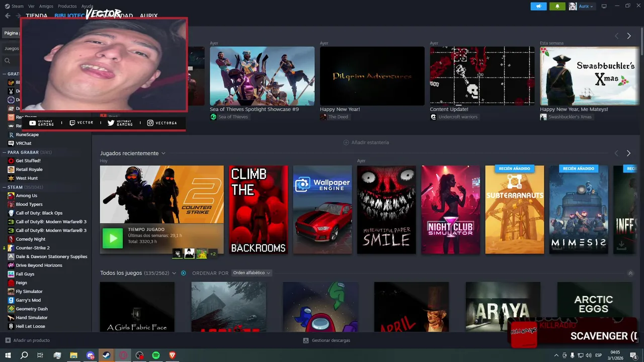Screen dimensions: 644x362
Task: Go back with the navigation arrow
Action: coord(8,16)
